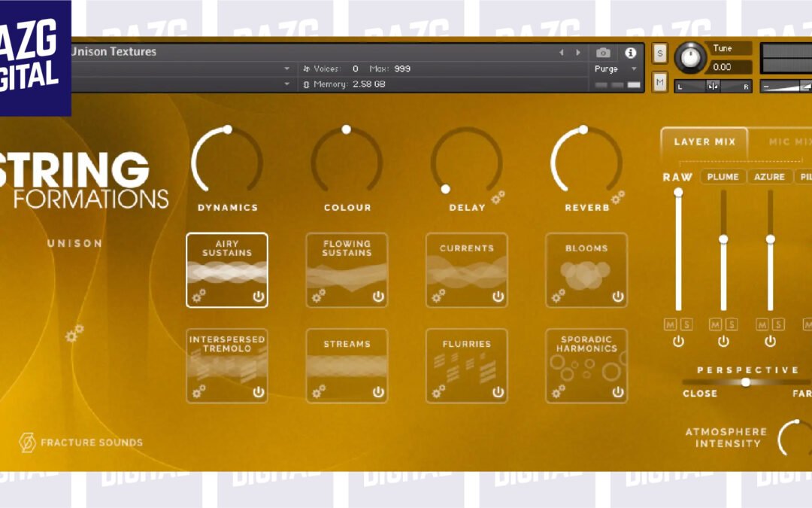Toggle Flurries power button
812x508 pixels.
pyautogui.click(x=498, y=392)
